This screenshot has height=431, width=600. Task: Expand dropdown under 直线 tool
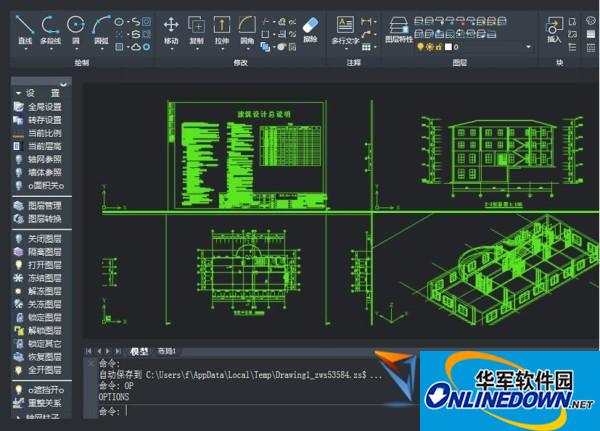pos(25,49)
